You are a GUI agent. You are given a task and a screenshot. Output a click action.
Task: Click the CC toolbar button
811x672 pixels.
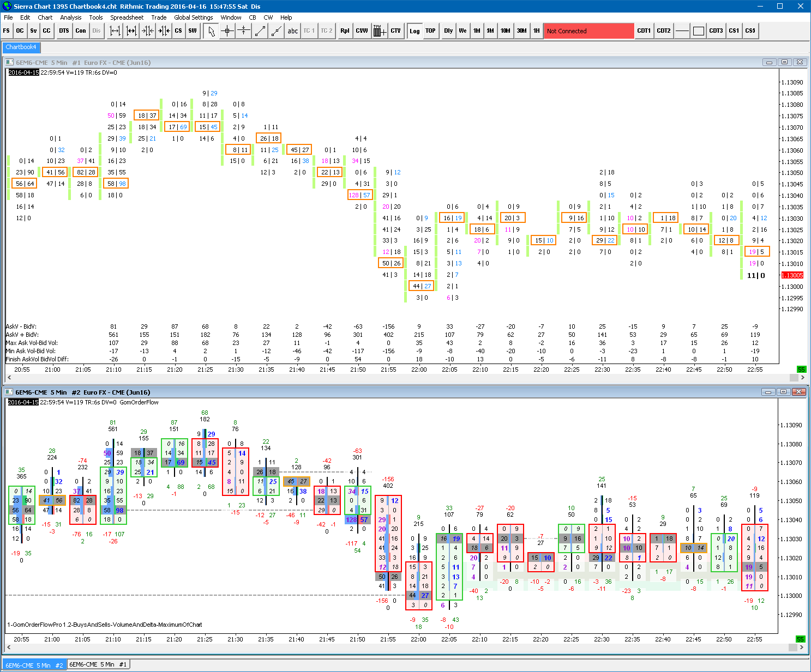46,31
